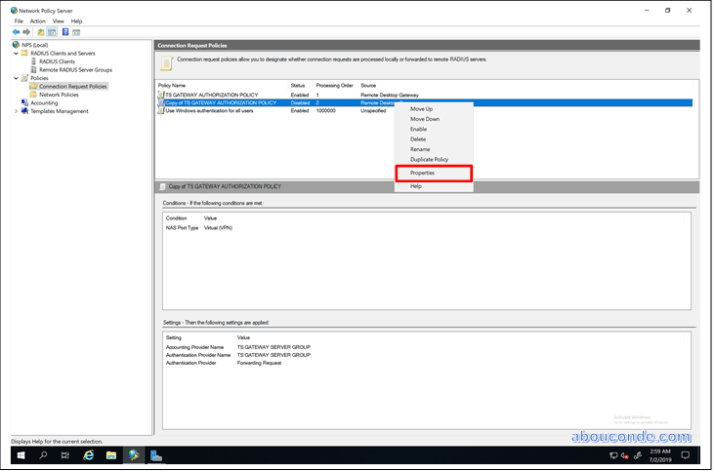Open the Accounting node in the tree
The image size is (714, 471).
(x=44, y=102)
